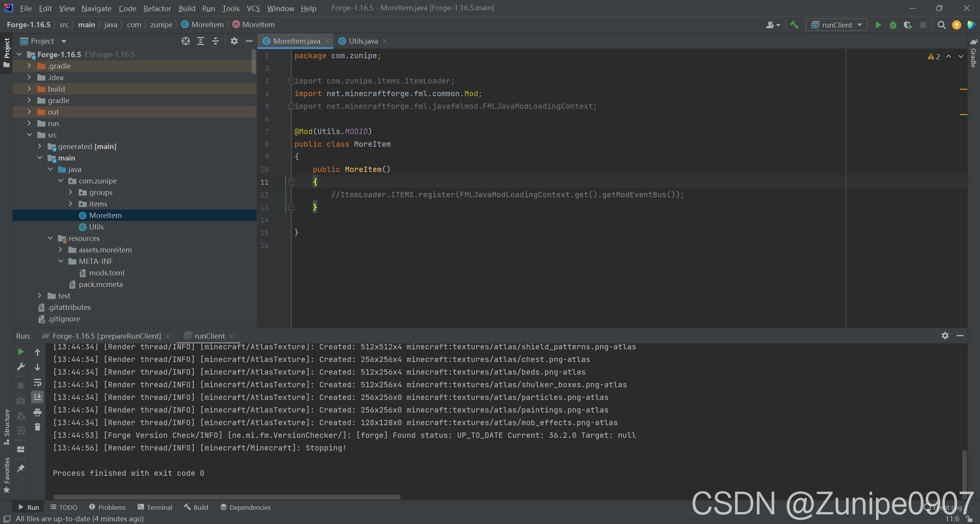This screenshot has width=980, height=524.
Task: Toggle scroll to end in Run console
Action: [38, 397]
